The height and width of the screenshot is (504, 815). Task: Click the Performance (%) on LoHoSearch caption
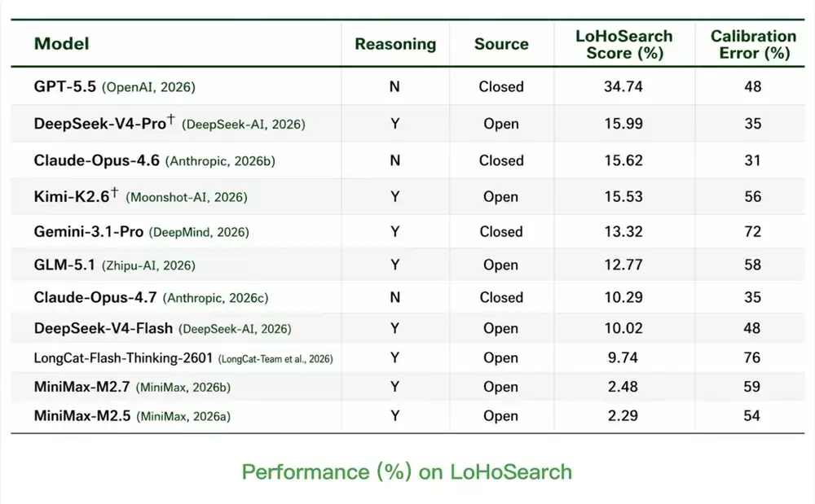(x=407, y=471)
